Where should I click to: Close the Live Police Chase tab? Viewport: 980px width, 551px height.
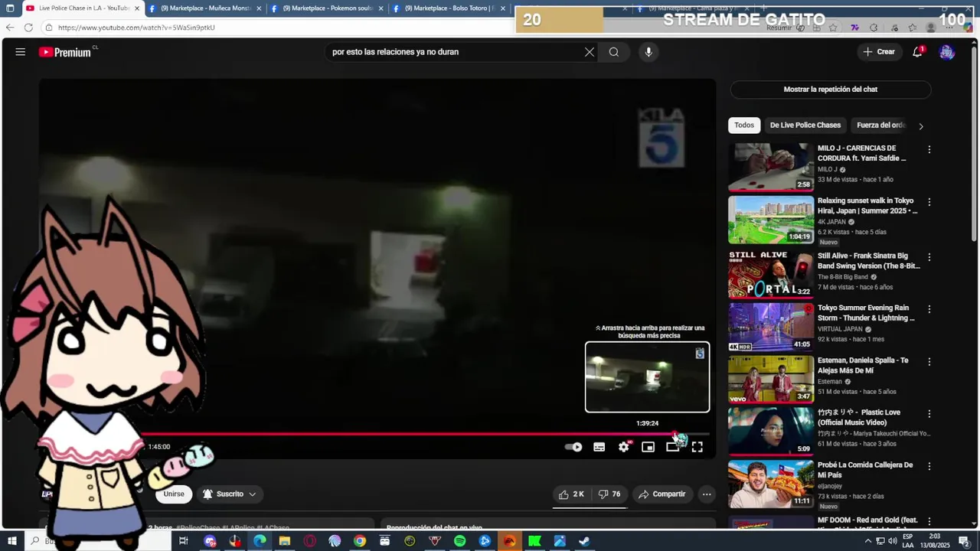click(x=137, y=8)
